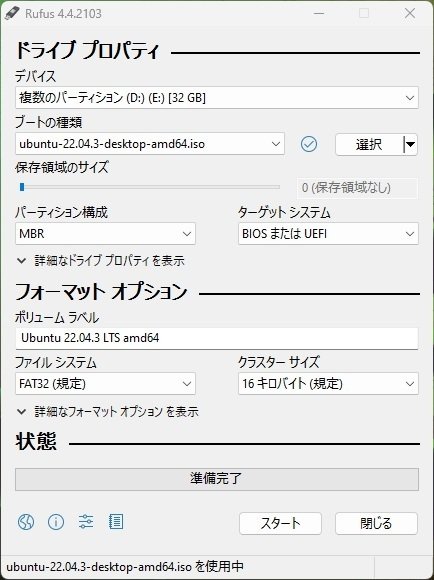Viewport: 434px width, 580px height.
Task: Open language selection globe icon
Action: click(26, 522)
